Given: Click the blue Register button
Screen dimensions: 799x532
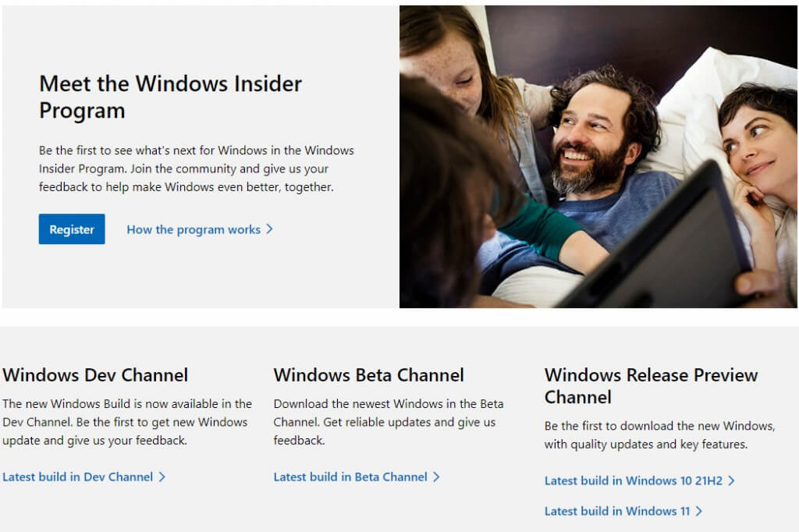Looking at the screenshot, I should 72,229.
